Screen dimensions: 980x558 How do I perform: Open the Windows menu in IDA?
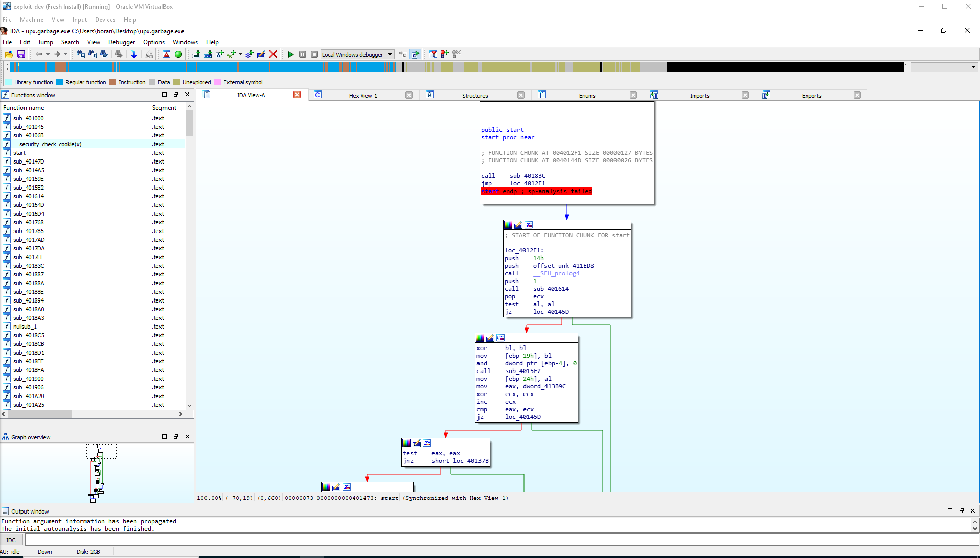pyautogui.click(x=185, y=42)
